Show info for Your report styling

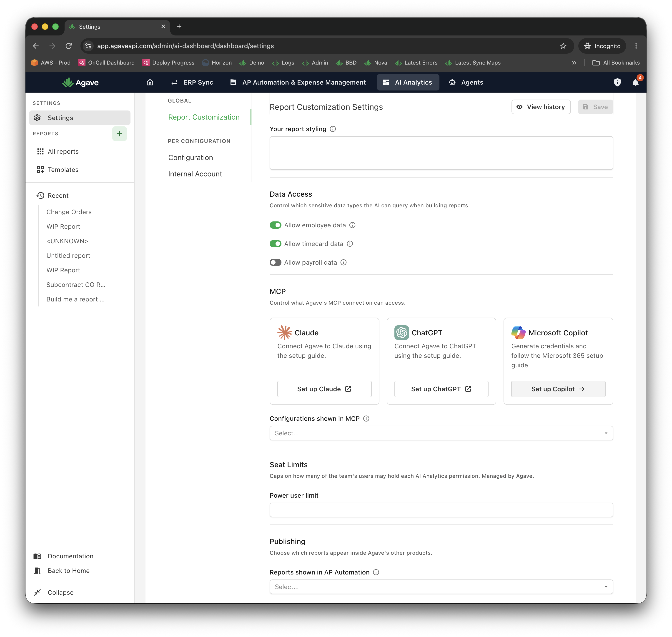333,129
